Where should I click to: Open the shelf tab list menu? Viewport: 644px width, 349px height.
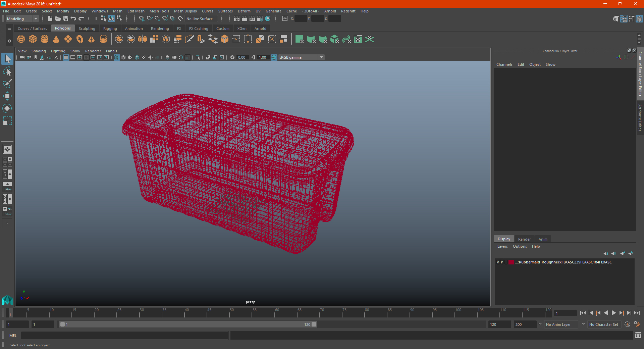[x=9, y=29]
